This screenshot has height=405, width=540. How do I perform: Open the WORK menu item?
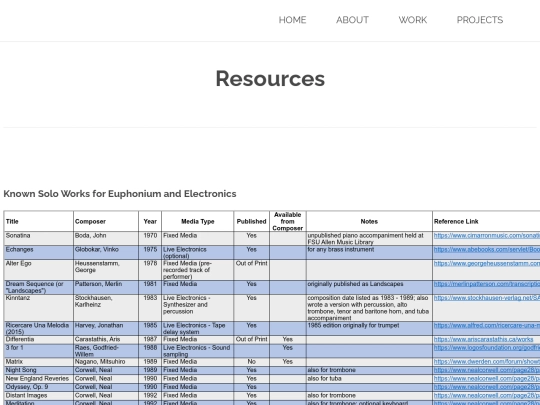(x=413, y=20)
